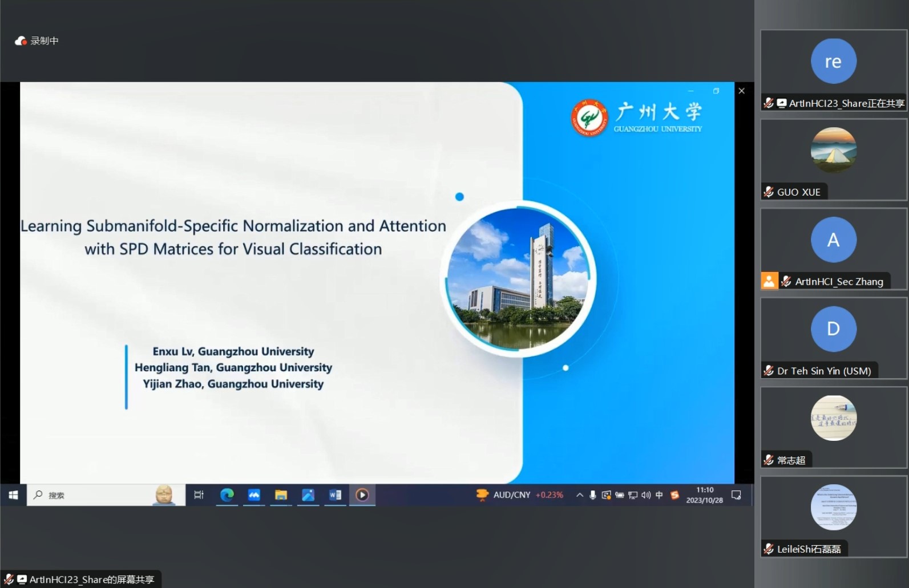The image size is (909, 588).
Task: Click author line 'Hengliang Tan, Guangzhou University'
Action: (233, 367)
